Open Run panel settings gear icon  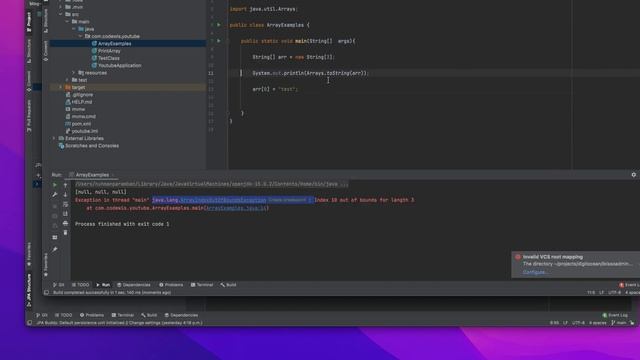(633, 175)
